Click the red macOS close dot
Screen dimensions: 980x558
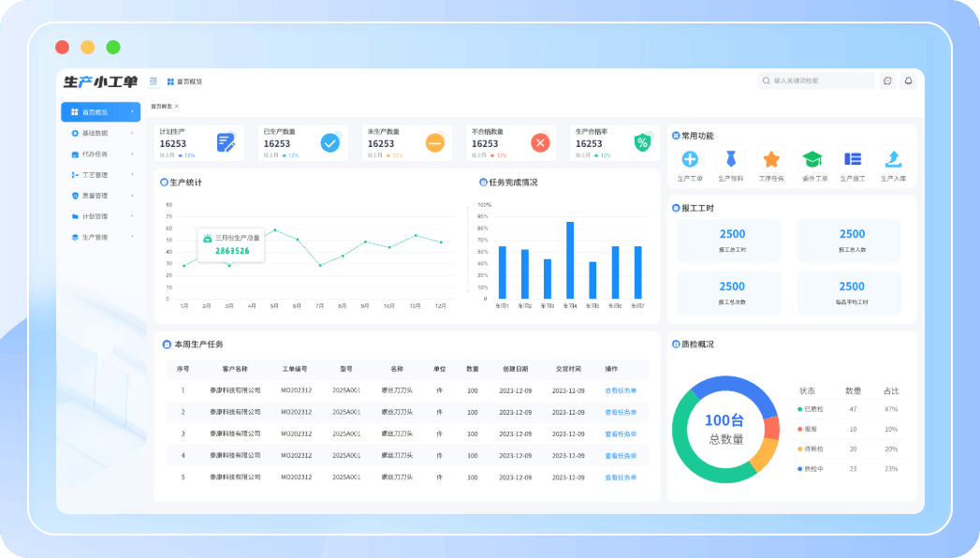coord(62,47)
